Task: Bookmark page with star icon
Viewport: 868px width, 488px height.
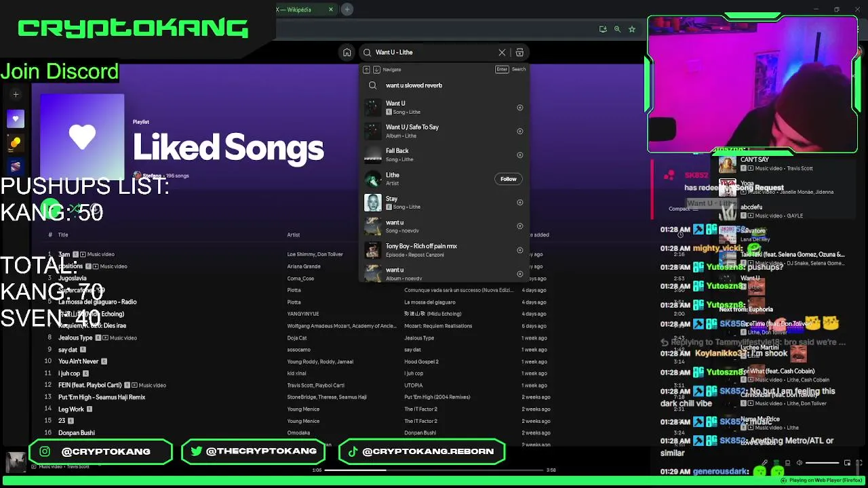Action: click(x=632, y=29)
